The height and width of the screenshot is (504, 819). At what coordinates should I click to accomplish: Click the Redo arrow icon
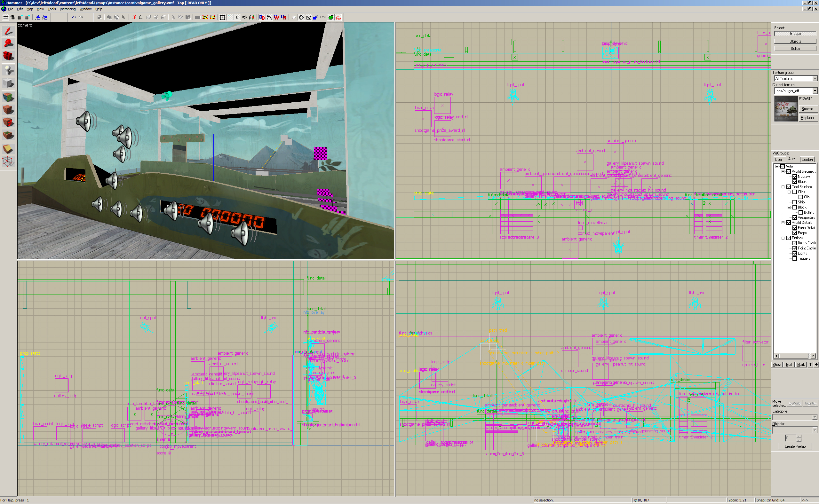[81, 17]
